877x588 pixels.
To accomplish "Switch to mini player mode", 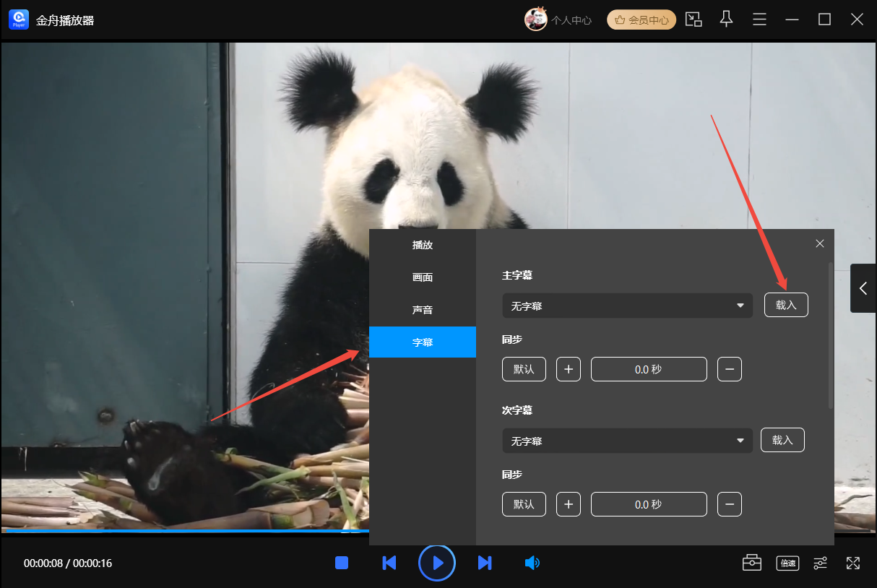I will 694,20.
